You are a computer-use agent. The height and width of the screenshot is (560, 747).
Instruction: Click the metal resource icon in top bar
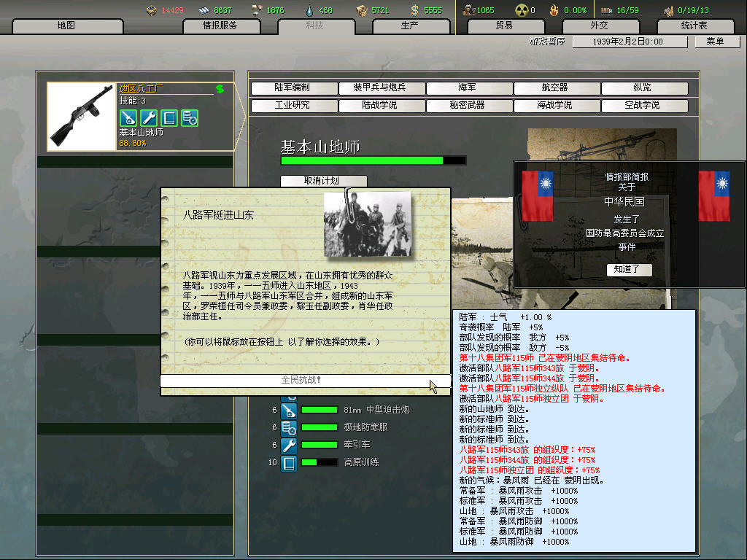click(x=204, y=10)
